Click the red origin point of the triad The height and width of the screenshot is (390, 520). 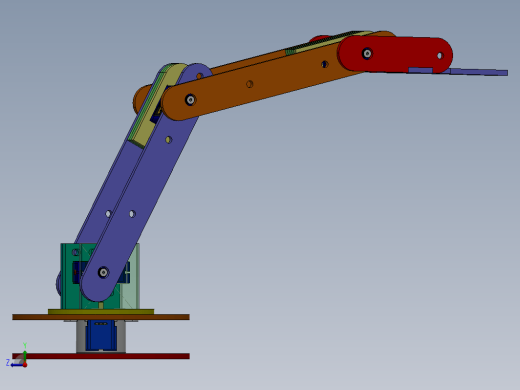click(x=25, y=365)
